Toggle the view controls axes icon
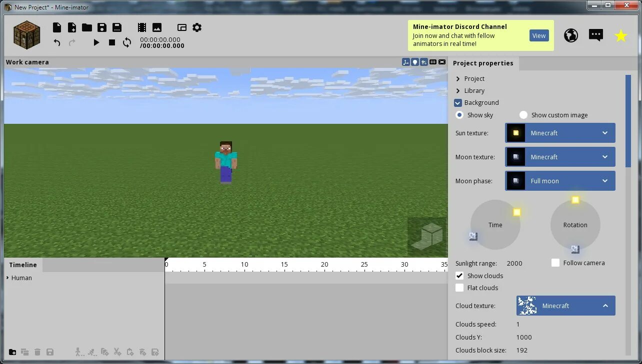Image resolution: width=642 pixels, height=364 pixels. 406,62
